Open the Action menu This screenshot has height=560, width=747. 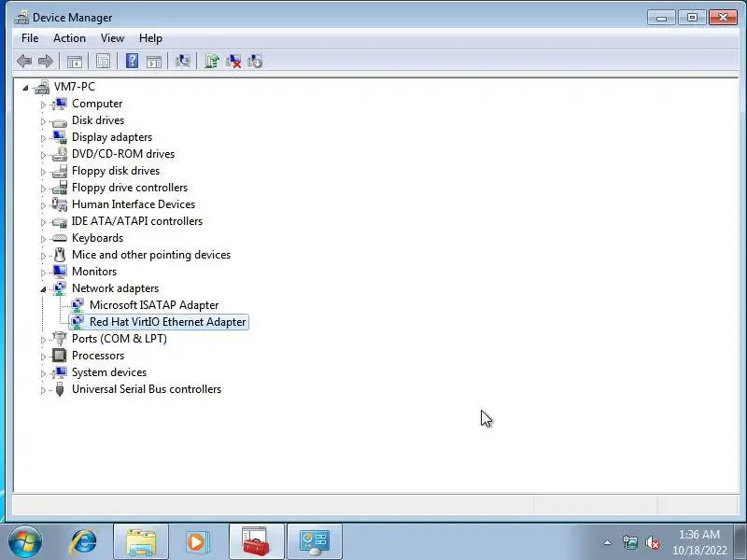click(x=69, y=38)
